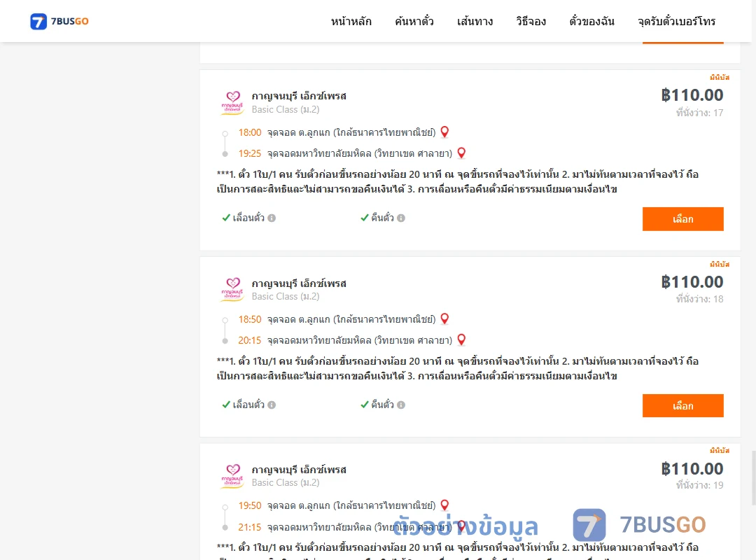This screenshot has width=756, height=560.
Task: Open ตั๋วของฉัน page
Action: [591, 21]
